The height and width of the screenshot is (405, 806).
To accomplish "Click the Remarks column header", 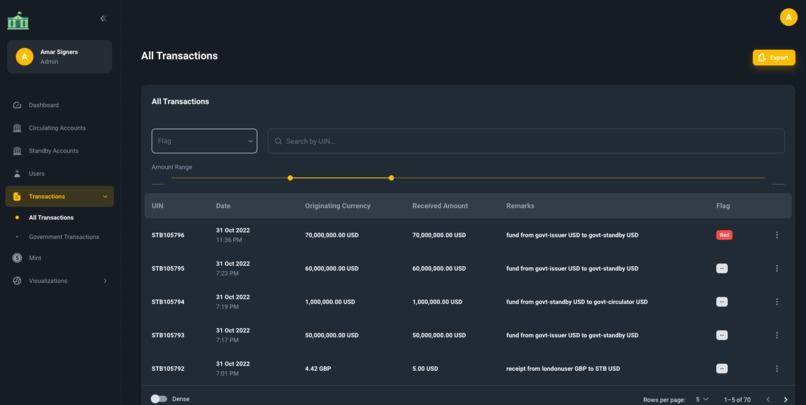I will point(520,206).
